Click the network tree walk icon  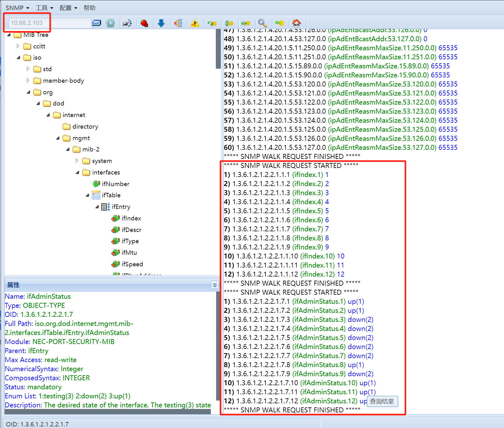tap(178, 23)
